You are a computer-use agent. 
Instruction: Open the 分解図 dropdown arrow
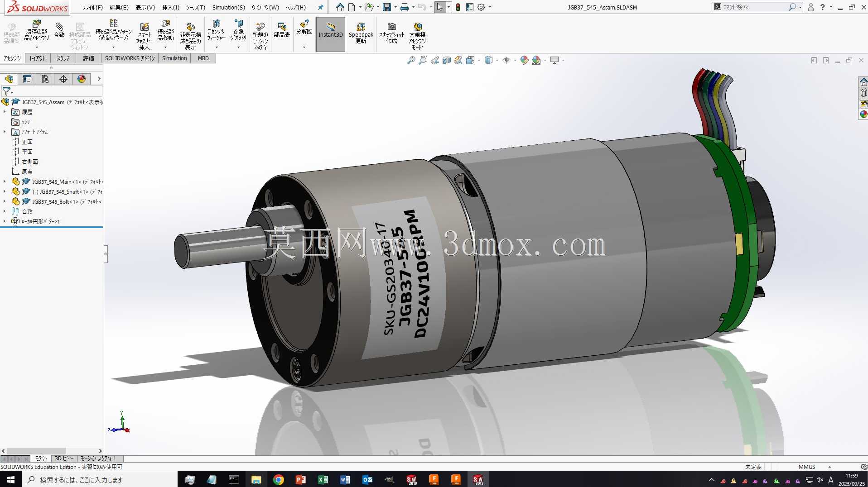tap(304, 47)
